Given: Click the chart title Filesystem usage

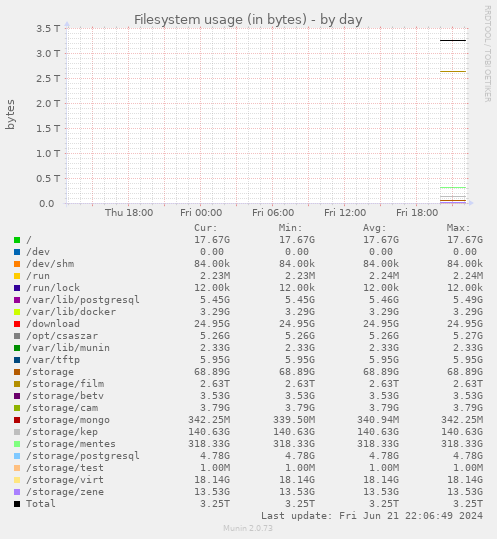Looking at the screenshot, I should pos(248,20).
